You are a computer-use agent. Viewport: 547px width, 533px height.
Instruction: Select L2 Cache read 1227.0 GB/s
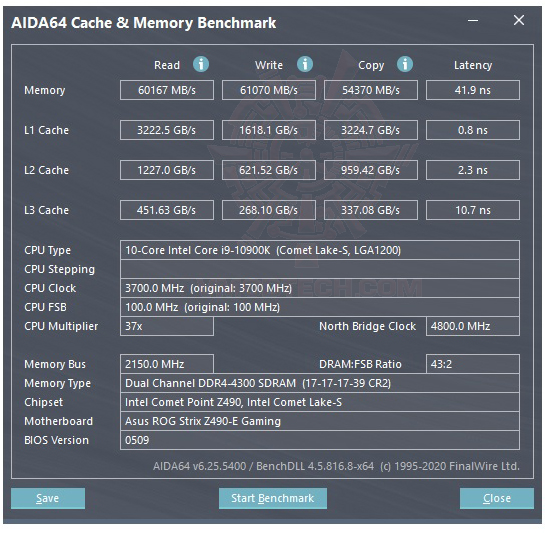tap(167, 170)
